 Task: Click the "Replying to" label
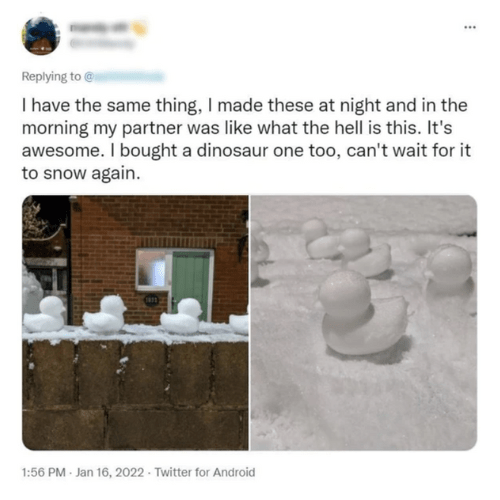click(51, 77)
